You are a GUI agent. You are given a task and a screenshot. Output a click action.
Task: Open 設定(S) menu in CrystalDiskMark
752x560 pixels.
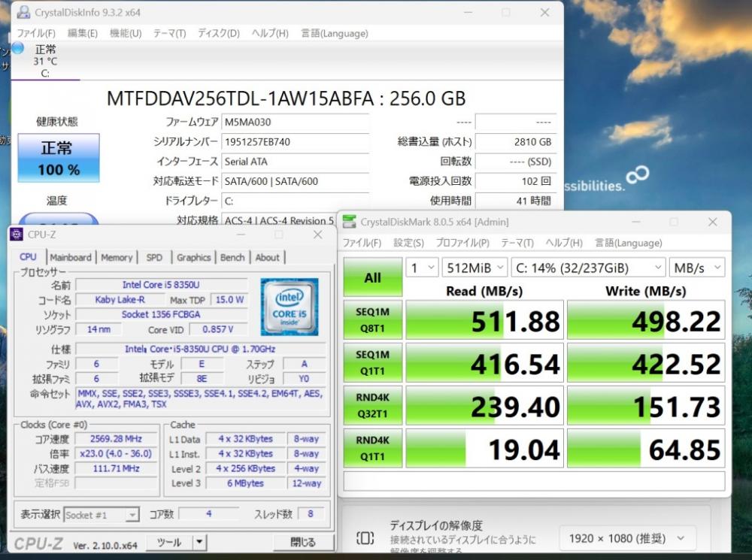408,243
